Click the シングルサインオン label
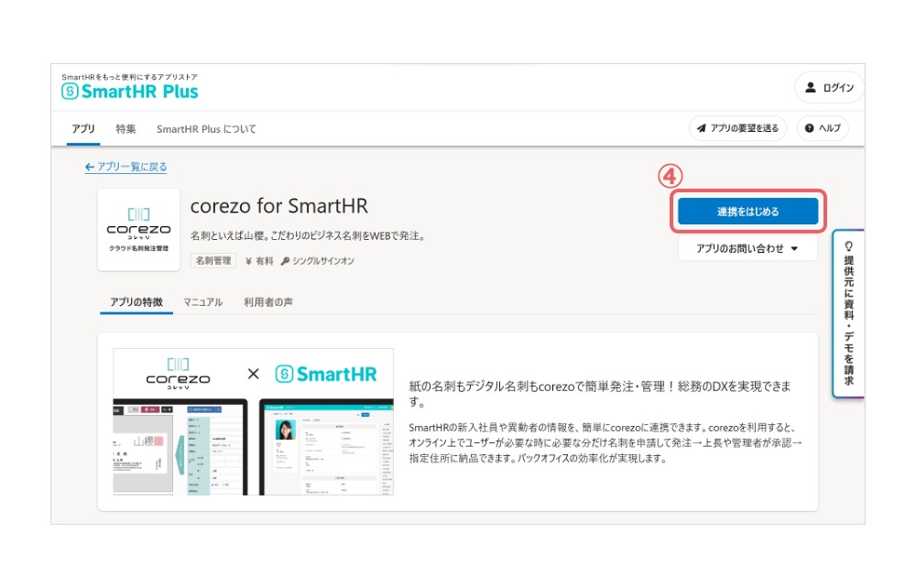The image size is (916, 588). (x=323, y=261)
